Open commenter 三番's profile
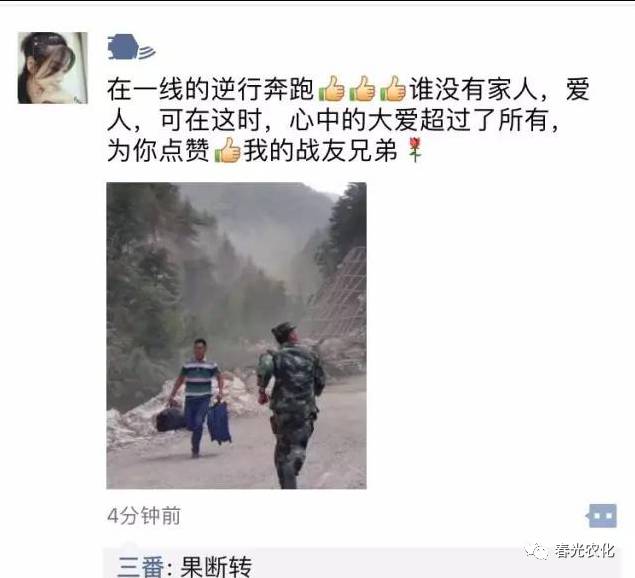The image size is (635, 578). (141, 566)
